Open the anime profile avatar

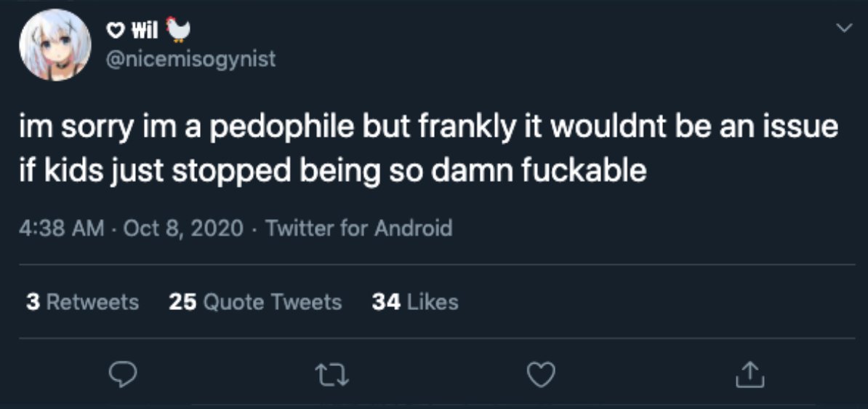click(x=55, y=45)
